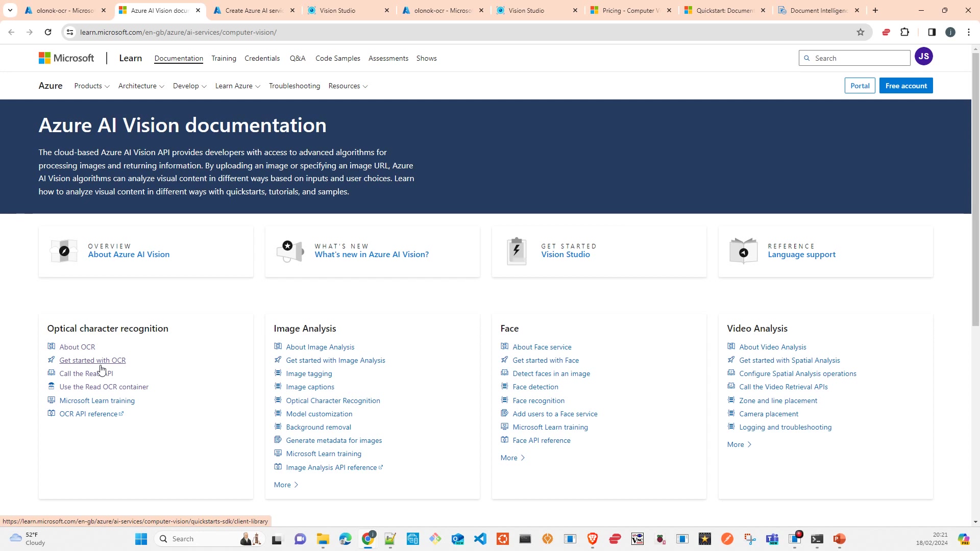
Task: Open the Get started with OCR link
Action: (x=92, y=360)
